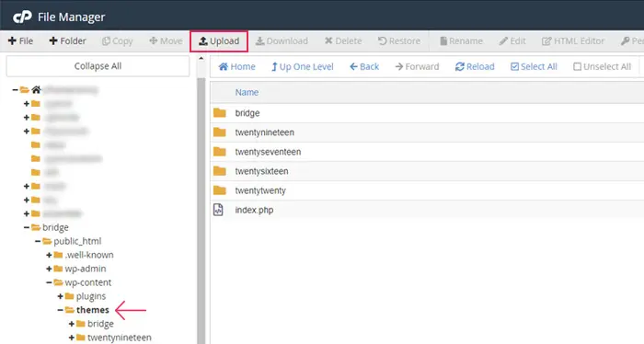This screenshot has width=644, height=344.
Task: Open the Upload dialog
Action: pos(219,41)
